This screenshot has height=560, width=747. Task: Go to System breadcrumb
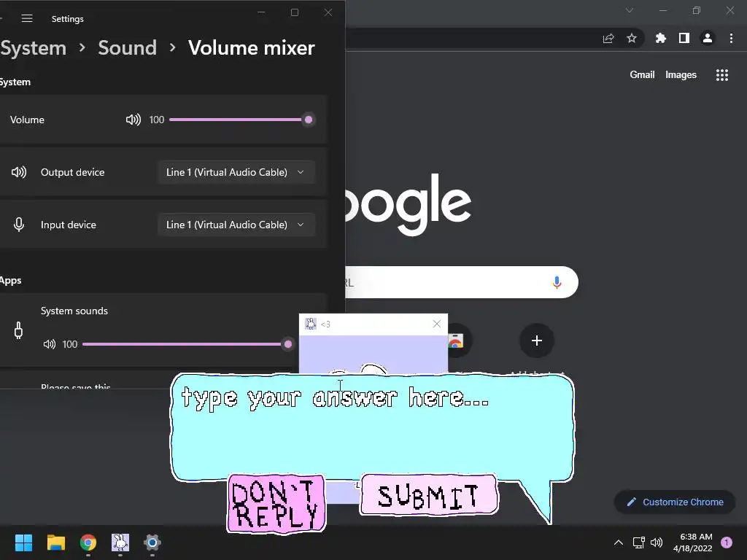click(x=34, y=47)
